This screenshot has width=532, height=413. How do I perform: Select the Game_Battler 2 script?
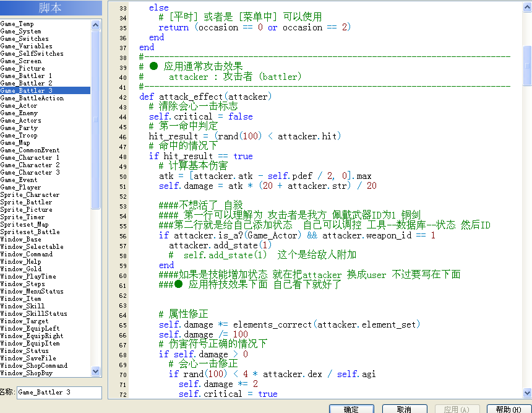click(26, 83)
